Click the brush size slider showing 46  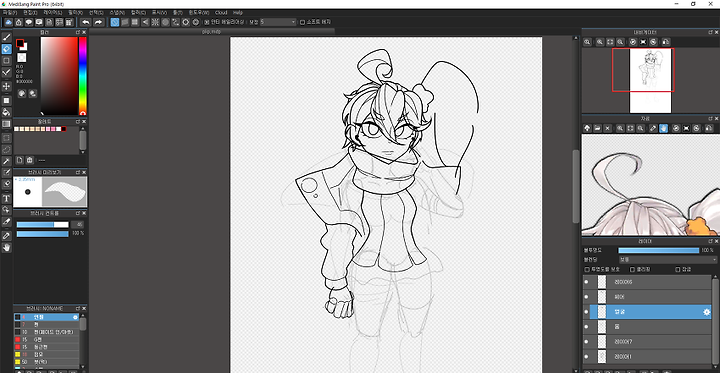click(x=42, y=225)
